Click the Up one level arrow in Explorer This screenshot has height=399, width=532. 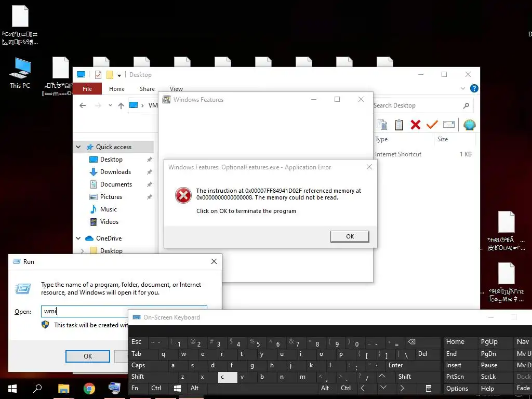121,105
